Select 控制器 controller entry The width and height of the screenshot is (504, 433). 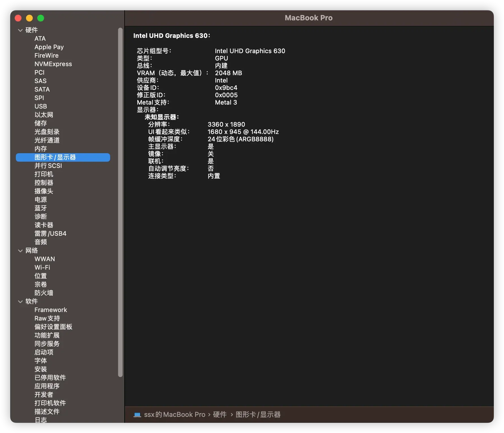(44, 183)
